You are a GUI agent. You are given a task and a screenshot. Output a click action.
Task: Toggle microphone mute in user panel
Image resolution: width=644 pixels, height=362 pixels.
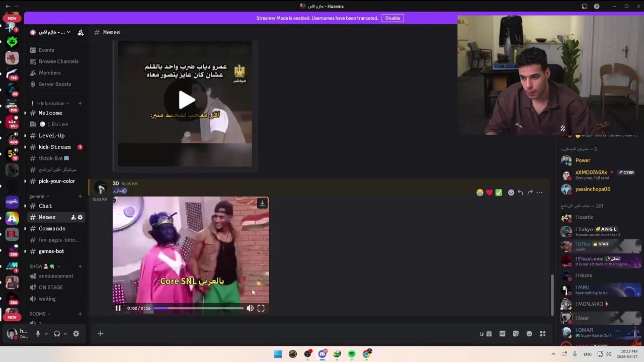click(x=38, y=333)
